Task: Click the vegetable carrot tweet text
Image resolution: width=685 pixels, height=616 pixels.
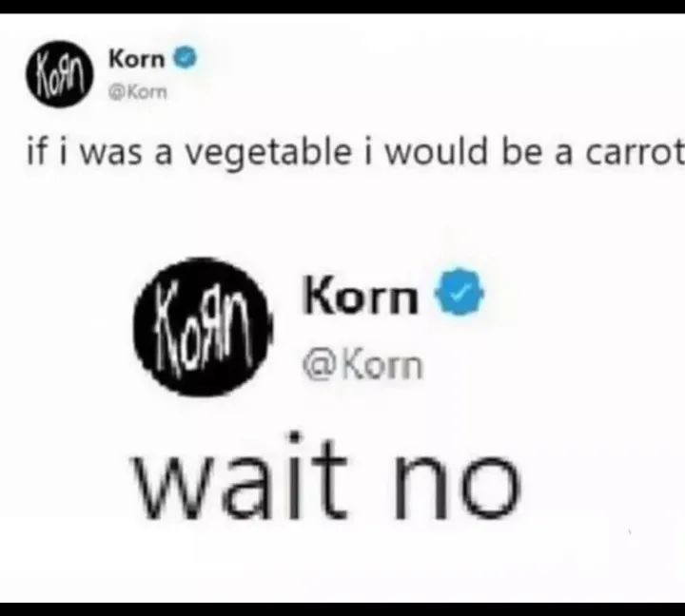Action: pyautogui.click(x=355, y=153)
